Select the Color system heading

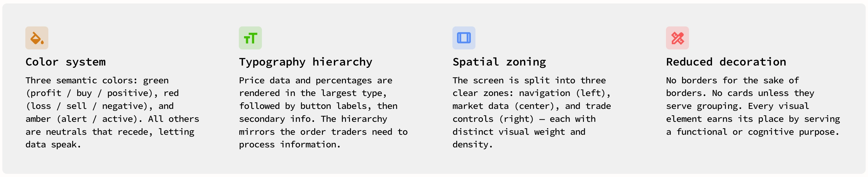pos(66,62)
